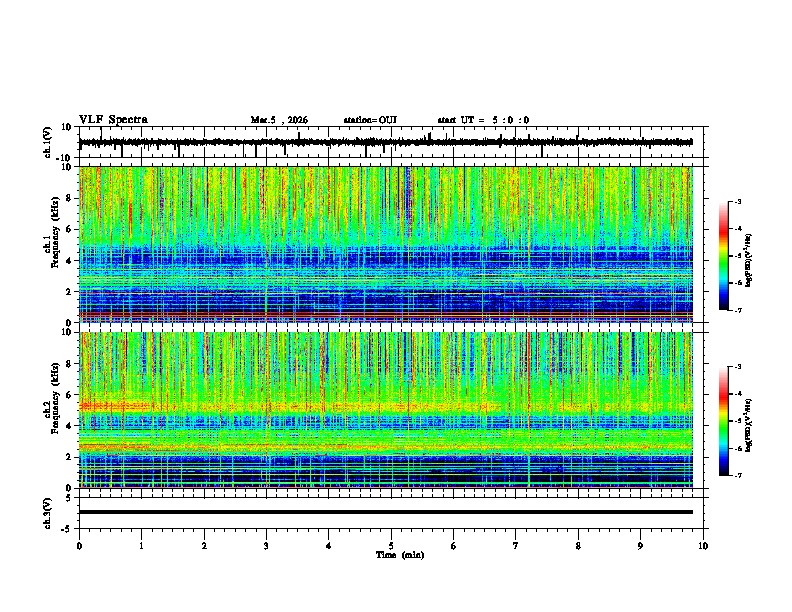Click the date text "Mar.5 , 2026"
792x612 pixels.
pos(279,120)
